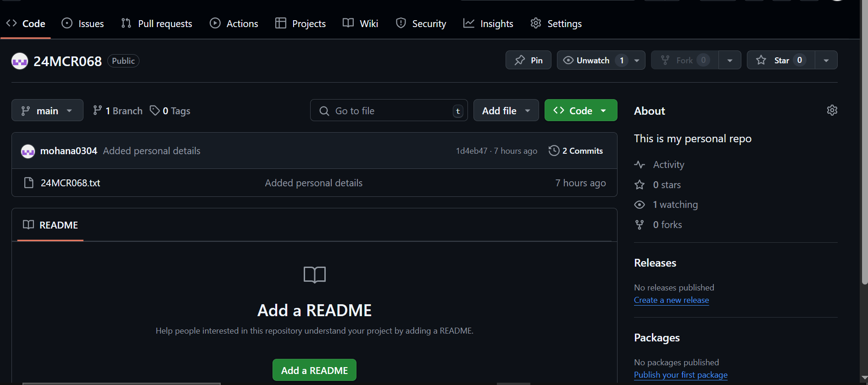This screenshot has height=385, width=868.
Task: Pin this repository
Action: click(529, 60)
